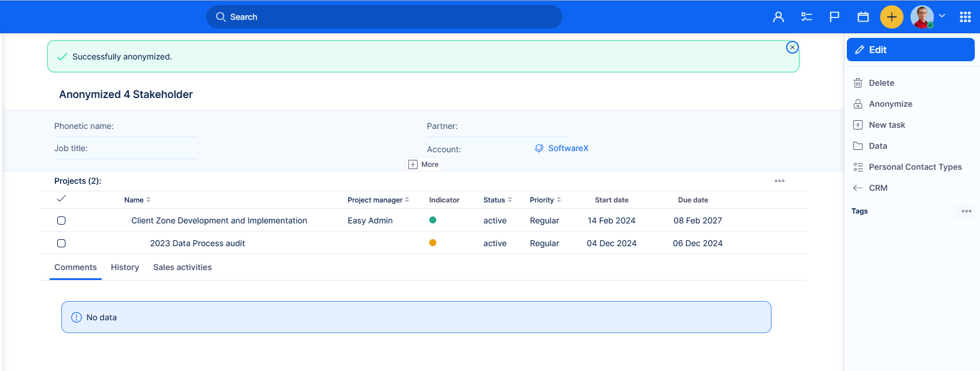Dismiss the Successfully anonymized notification
980x371 pixels.
[x=792, y=47]
